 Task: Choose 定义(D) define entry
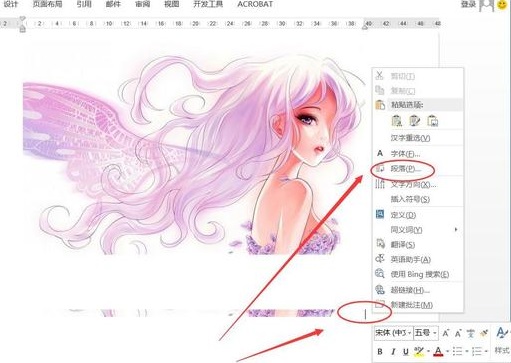click(x=417, y=215)
